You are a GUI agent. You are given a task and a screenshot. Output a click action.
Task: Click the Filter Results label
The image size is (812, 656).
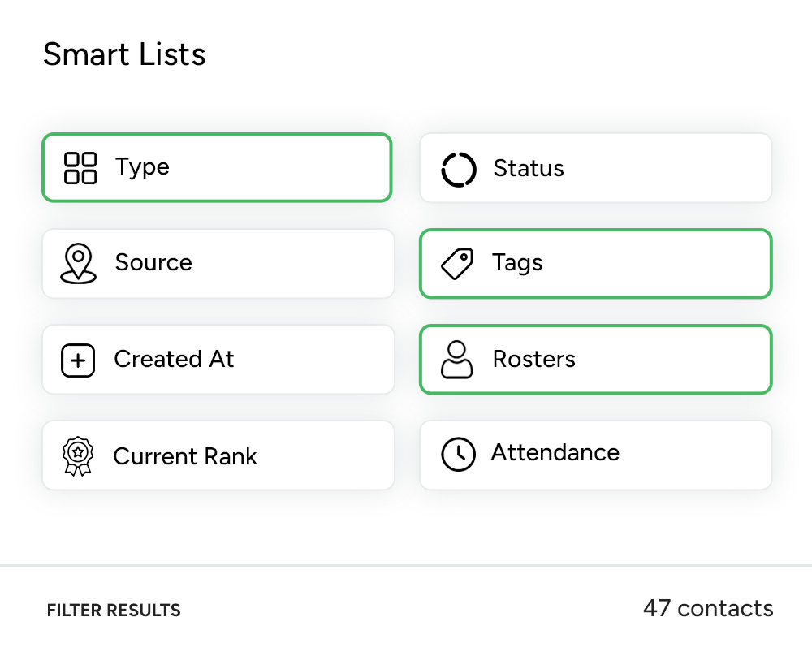pyautogui.click(x=114, y=611)
